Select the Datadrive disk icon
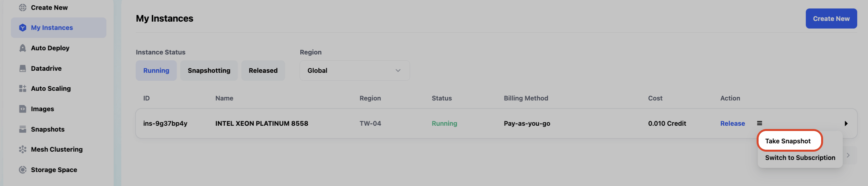This screenshot has height=186, width=868. [23, 68]
